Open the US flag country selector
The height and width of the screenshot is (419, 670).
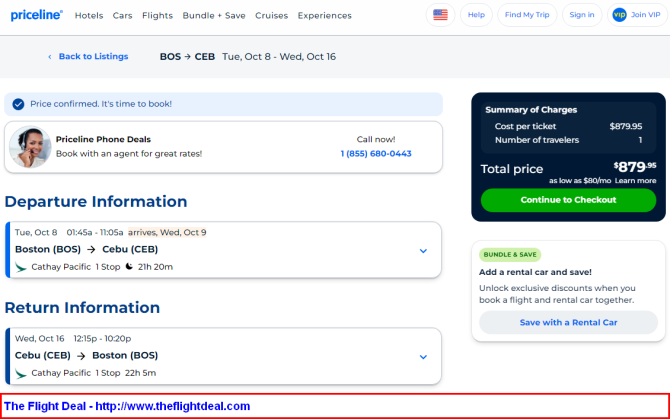click(x=440, y=15)
